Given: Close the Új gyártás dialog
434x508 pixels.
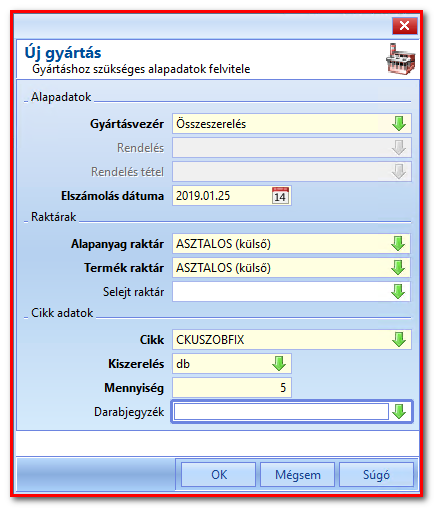Looking at the screenshot, I should click(x=404, y=26).
